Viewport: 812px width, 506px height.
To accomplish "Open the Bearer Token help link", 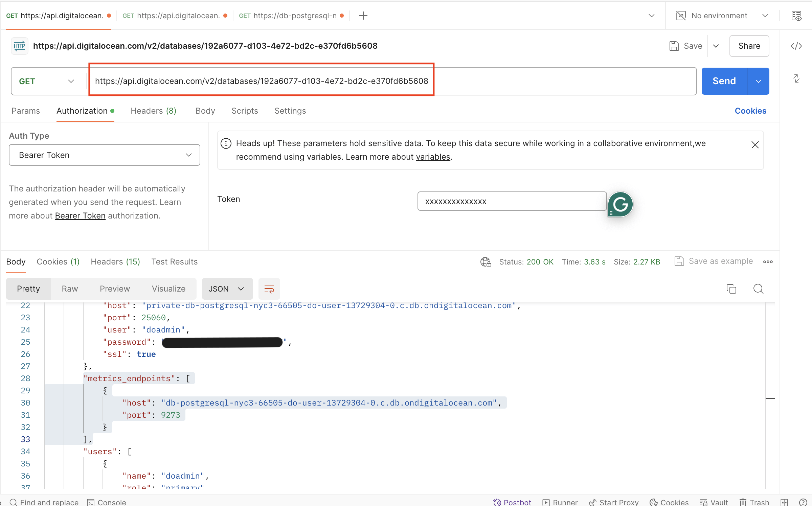I will point(80,216).
